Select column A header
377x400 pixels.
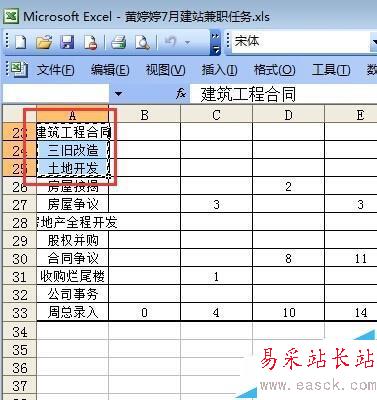(72, 115)
